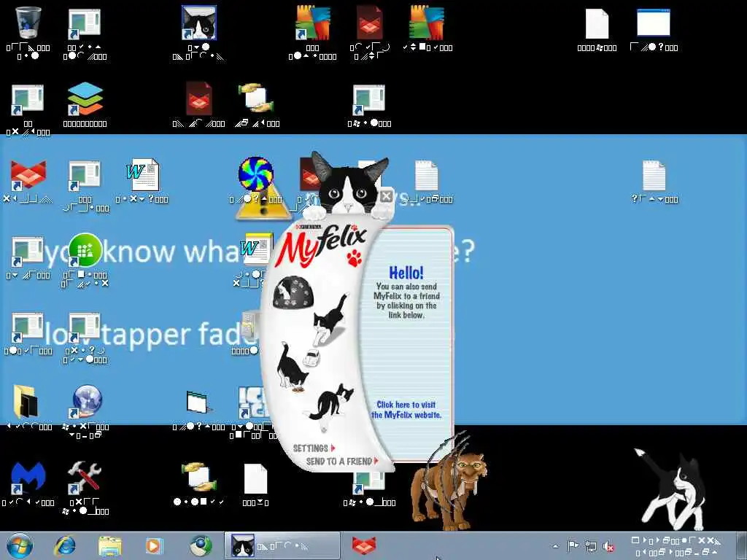Choose the crouching cat action in MyFelix
This screenshot has height=560, width=747.
click(x=330, y=402)
